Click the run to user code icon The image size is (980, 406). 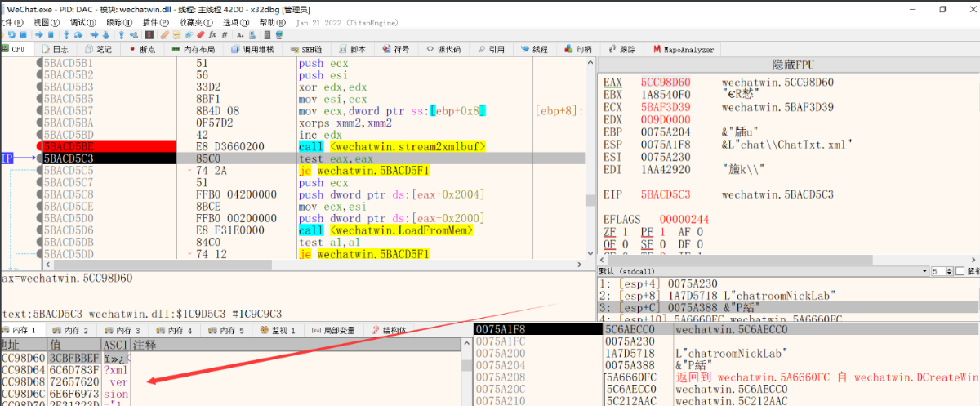pos(134,35)
